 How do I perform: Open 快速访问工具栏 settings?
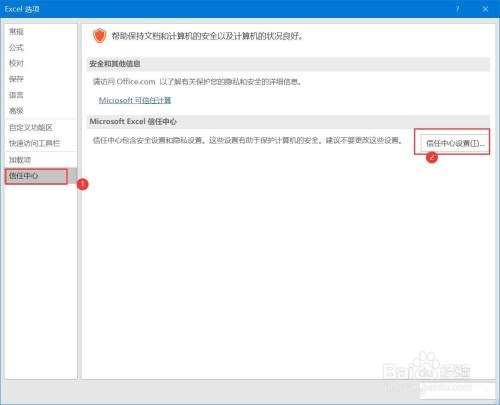coord(34,143)
